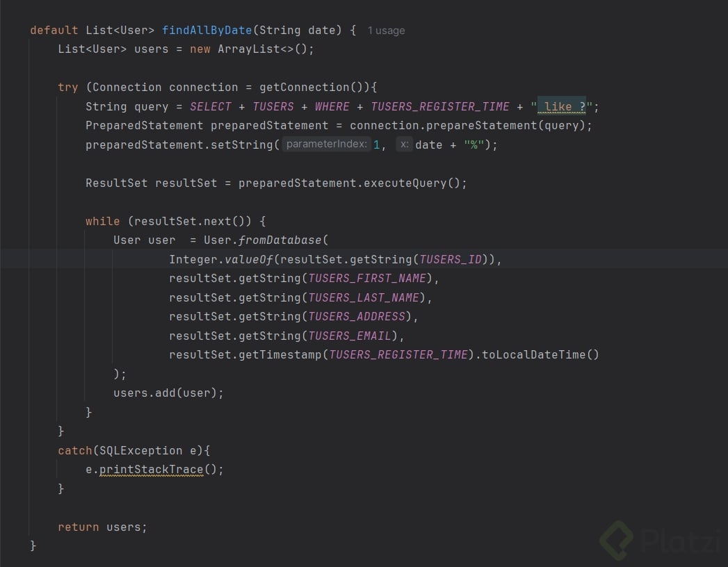728x567 pixels.
Task: Click the "%" string literal
Action: 474,145
